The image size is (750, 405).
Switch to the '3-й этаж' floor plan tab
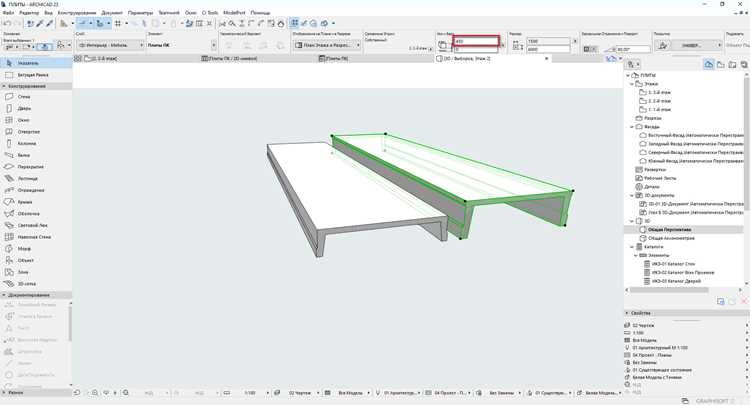(x=101, y=58)
